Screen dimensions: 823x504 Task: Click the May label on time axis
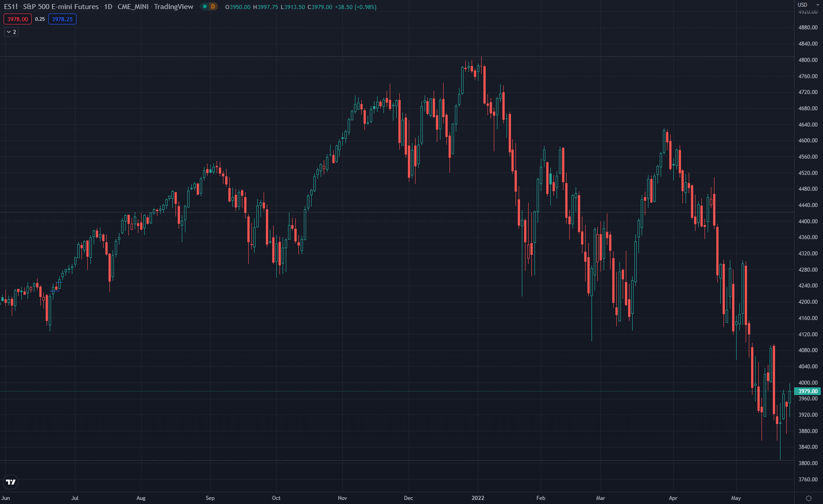(736, 498)
